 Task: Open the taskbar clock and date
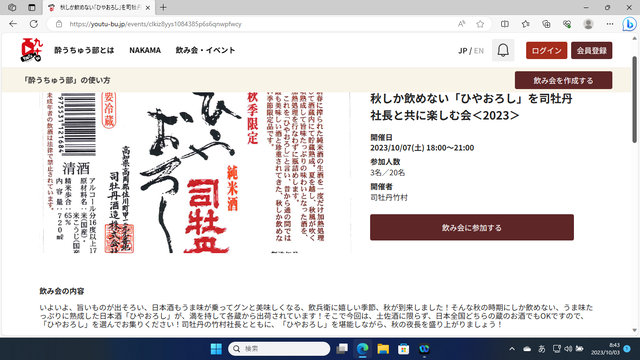click(605, 349)
